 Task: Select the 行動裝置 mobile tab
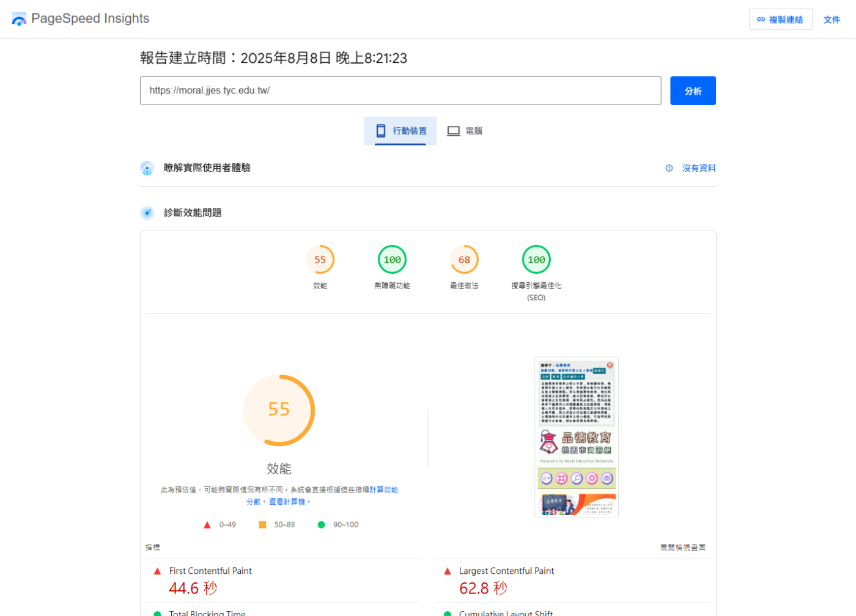pos(400,131)
